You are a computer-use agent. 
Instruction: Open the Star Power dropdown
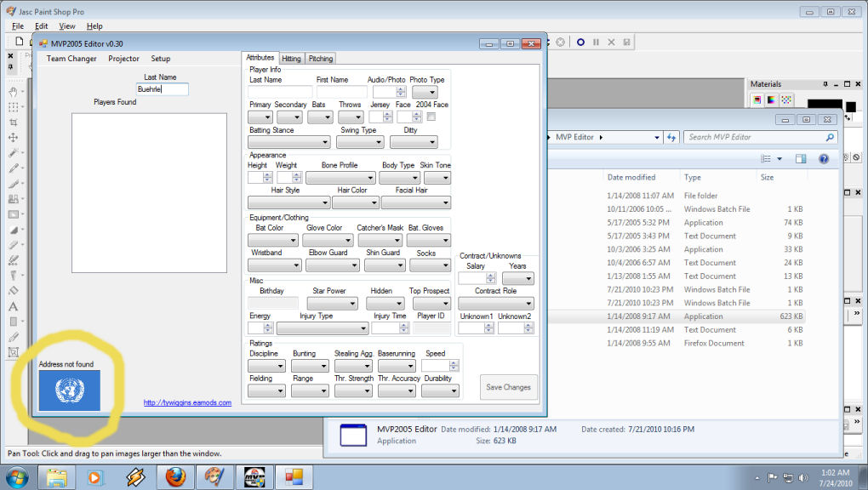332,304
